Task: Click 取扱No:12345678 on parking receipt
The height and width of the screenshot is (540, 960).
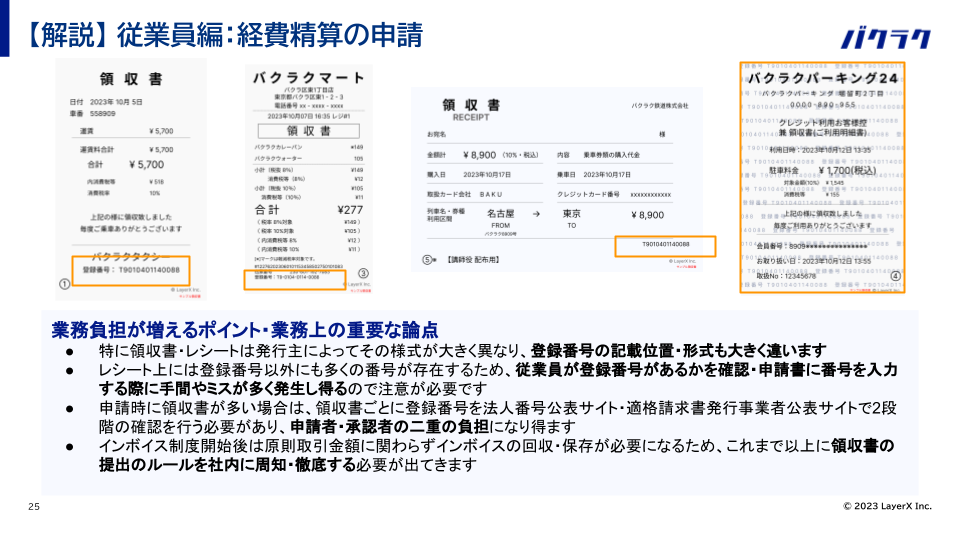Action: click(786, 276)
